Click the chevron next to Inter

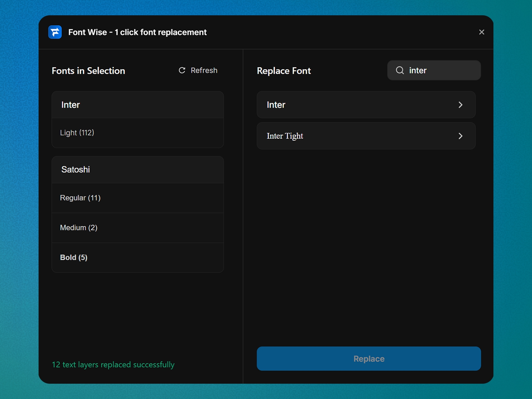pos(461,105)
